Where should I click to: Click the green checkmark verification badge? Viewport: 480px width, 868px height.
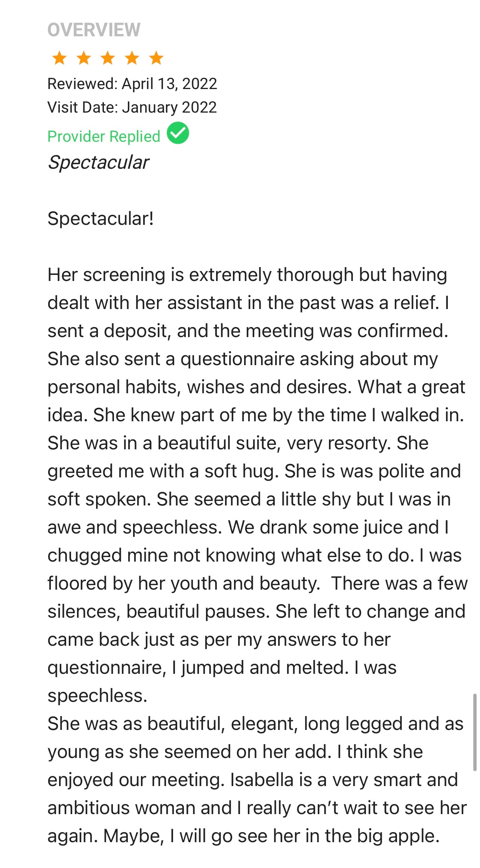click(178, 133)
